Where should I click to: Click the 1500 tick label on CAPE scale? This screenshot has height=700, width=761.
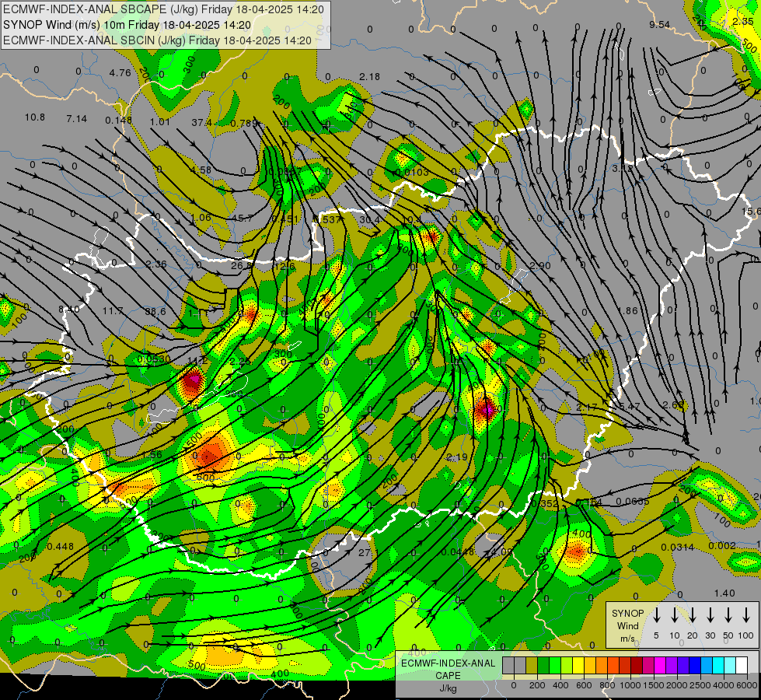pyautogui.click(x=653, y=685)
